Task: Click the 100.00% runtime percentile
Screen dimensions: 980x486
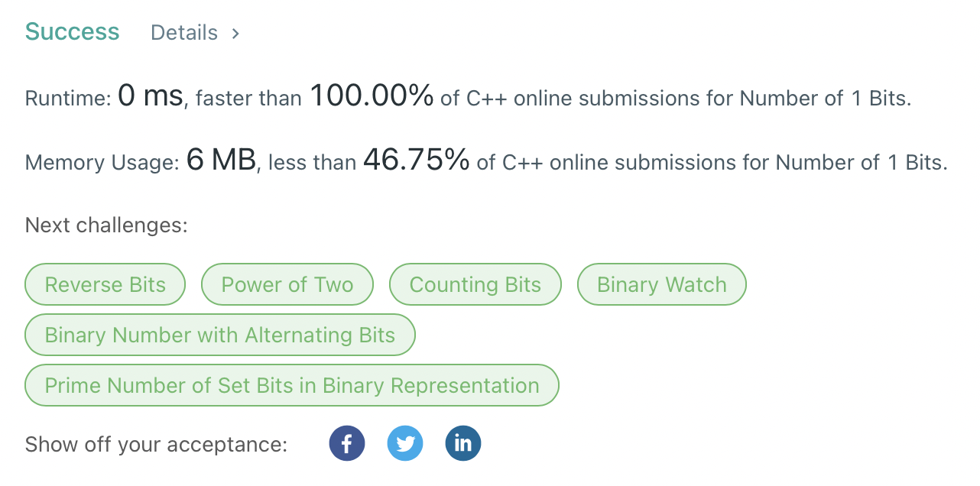Action: click(372, 96)
